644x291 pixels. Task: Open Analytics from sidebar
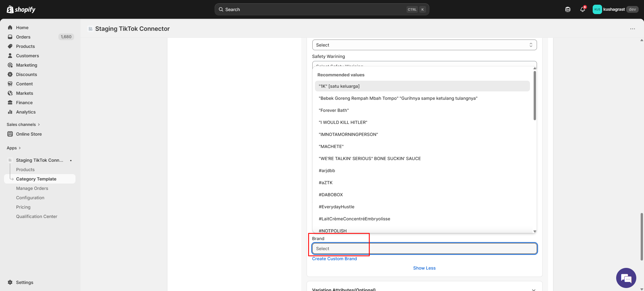(26, 112)
